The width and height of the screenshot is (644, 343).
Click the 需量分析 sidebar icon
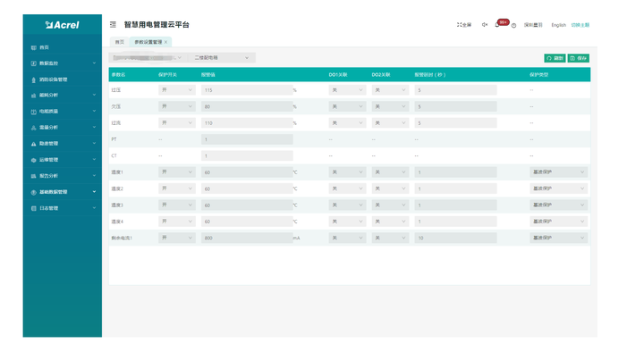point(34,128)
